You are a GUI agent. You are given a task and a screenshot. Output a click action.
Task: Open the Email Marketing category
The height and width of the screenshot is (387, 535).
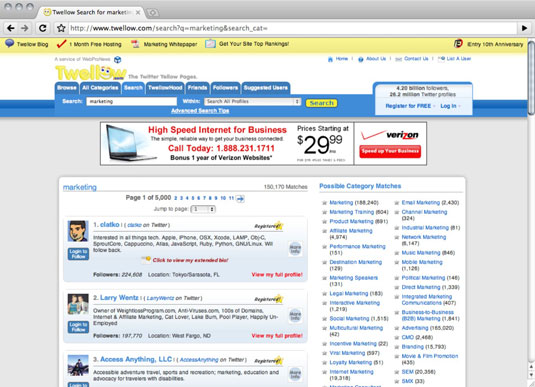421,203
